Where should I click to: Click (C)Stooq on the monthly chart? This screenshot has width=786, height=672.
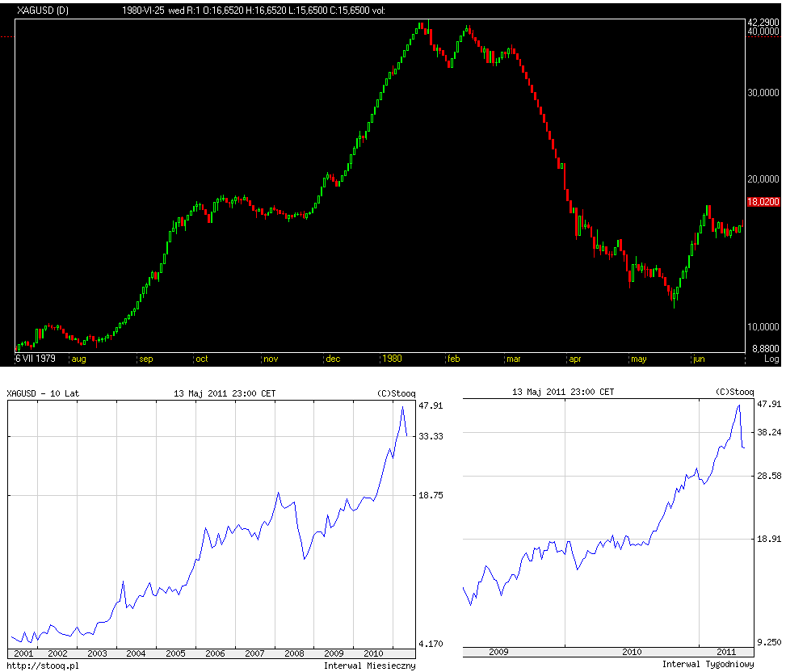point(396,393)
